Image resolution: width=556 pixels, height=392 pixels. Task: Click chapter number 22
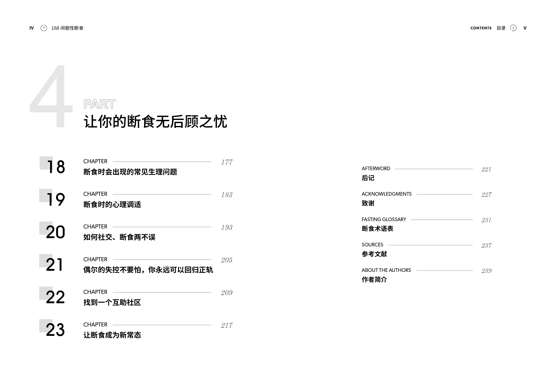[56, 297]
